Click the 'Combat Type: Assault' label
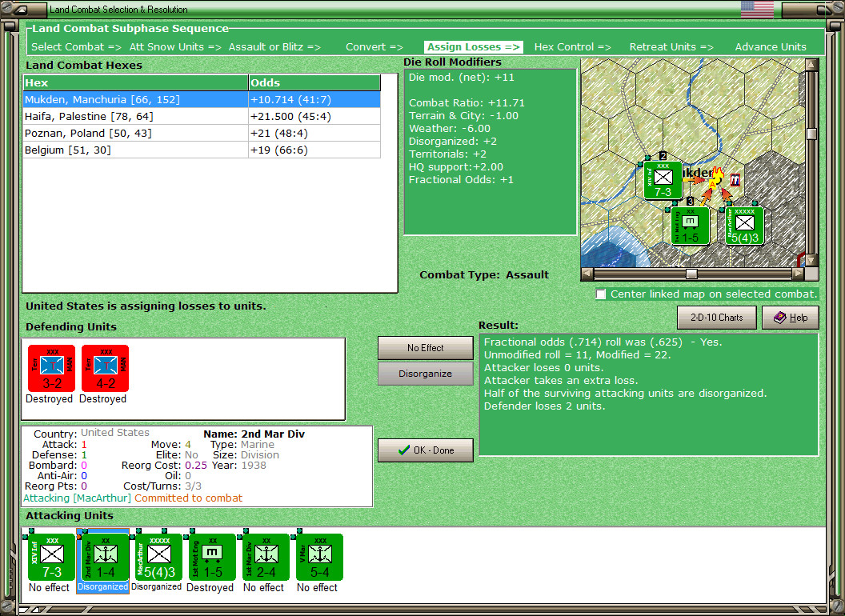This screenshot has height=616, width=845. coord(484,275)
